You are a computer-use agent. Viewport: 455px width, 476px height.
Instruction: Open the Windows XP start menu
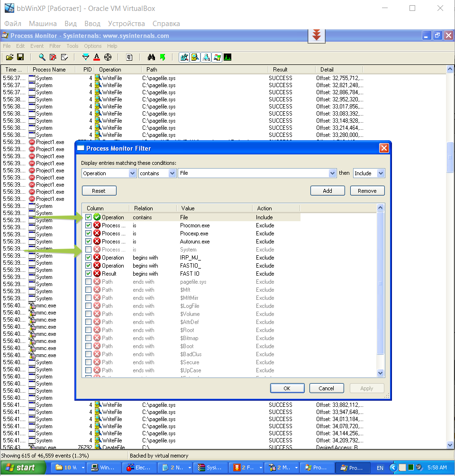tap(23, 467)
